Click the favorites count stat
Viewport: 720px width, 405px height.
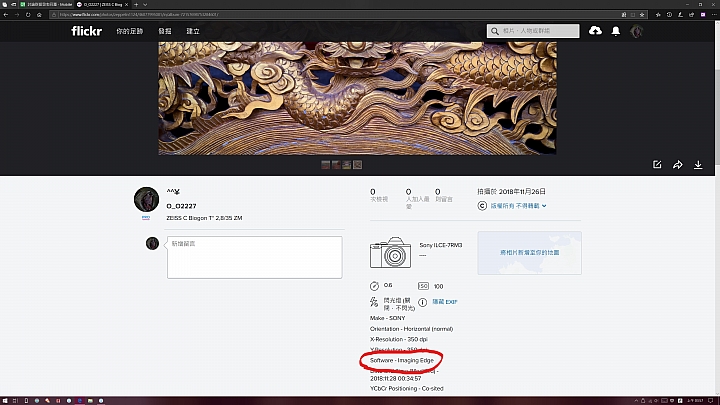point(417,198)
